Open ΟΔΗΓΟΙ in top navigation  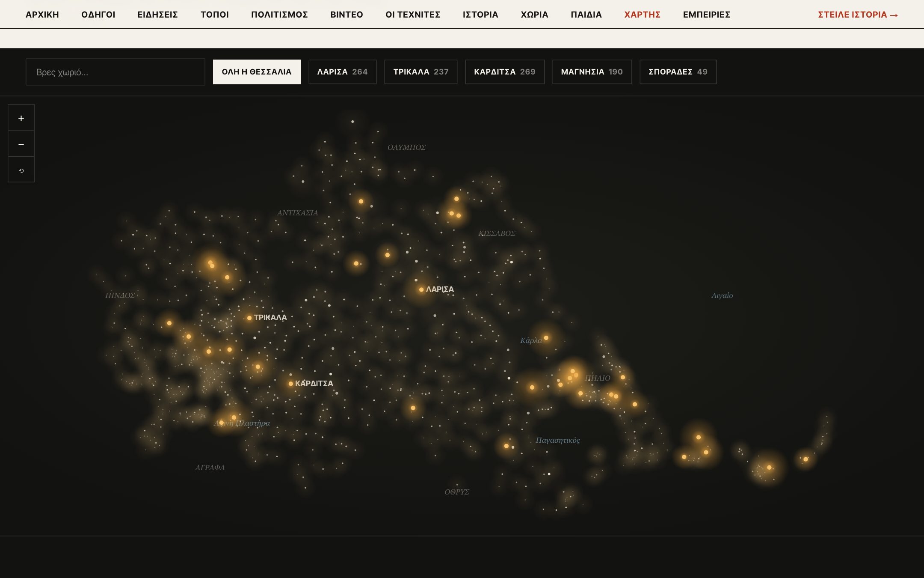pyautogui.click(x=98, y=15)
